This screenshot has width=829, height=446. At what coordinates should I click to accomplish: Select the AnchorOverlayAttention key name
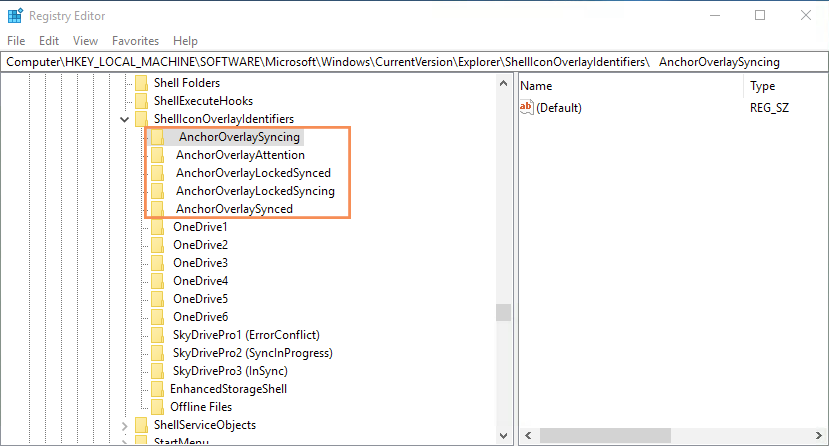(240, 155)
